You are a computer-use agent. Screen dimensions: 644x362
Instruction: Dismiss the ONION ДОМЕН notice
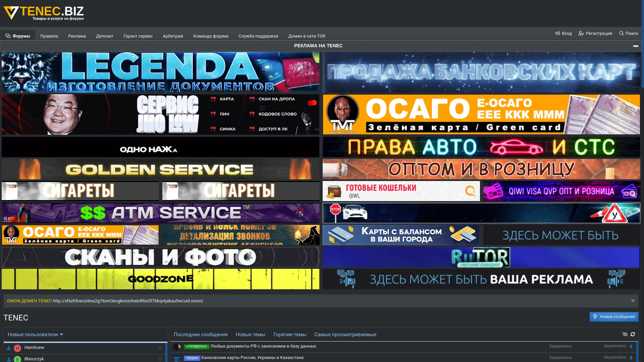click(633, 301)
